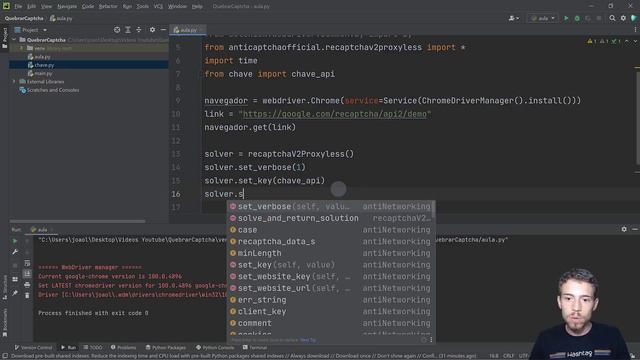Collapse all in Project panel toolbar

point(139,30)
